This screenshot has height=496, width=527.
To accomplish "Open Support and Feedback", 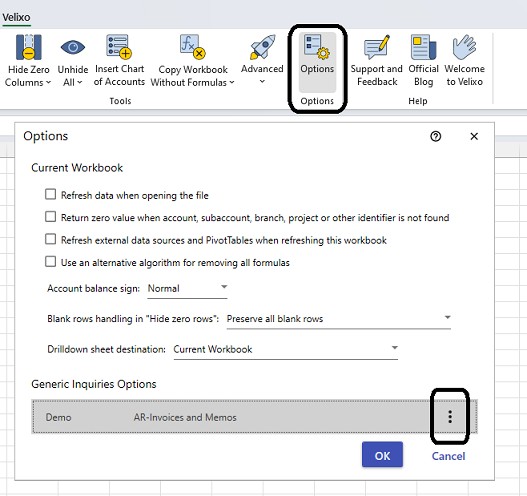I will click(x=377, y=60).
